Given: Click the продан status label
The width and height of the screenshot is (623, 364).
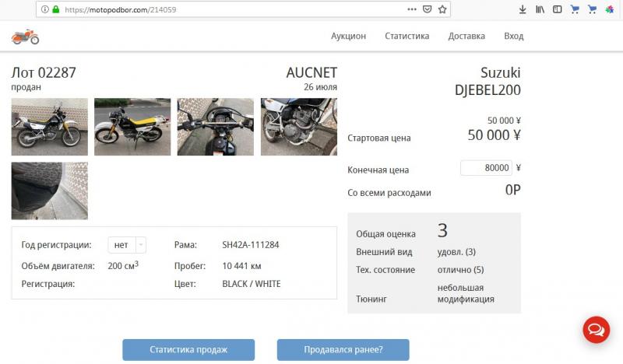Looking at the screenshot, I should [x=26, y=87].
